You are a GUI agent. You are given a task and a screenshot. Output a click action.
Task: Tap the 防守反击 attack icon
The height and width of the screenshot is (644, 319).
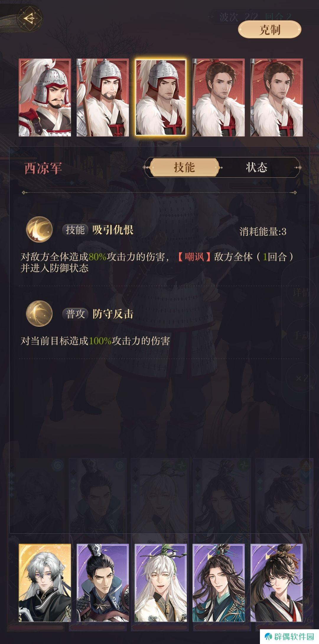tap(39, 314)
